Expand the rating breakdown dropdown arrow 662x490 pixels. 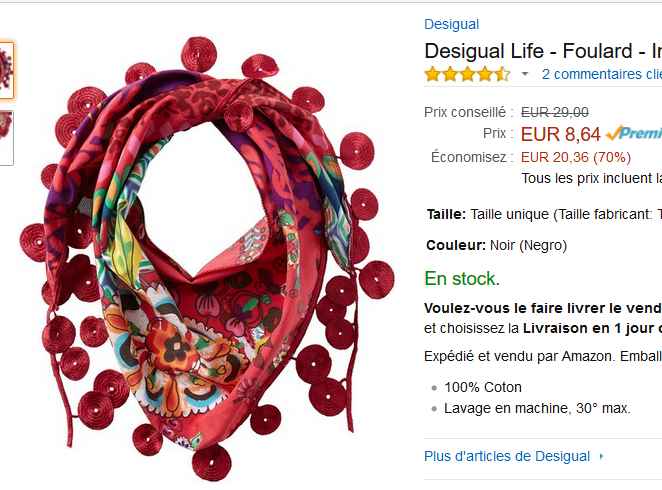point(525,74)
